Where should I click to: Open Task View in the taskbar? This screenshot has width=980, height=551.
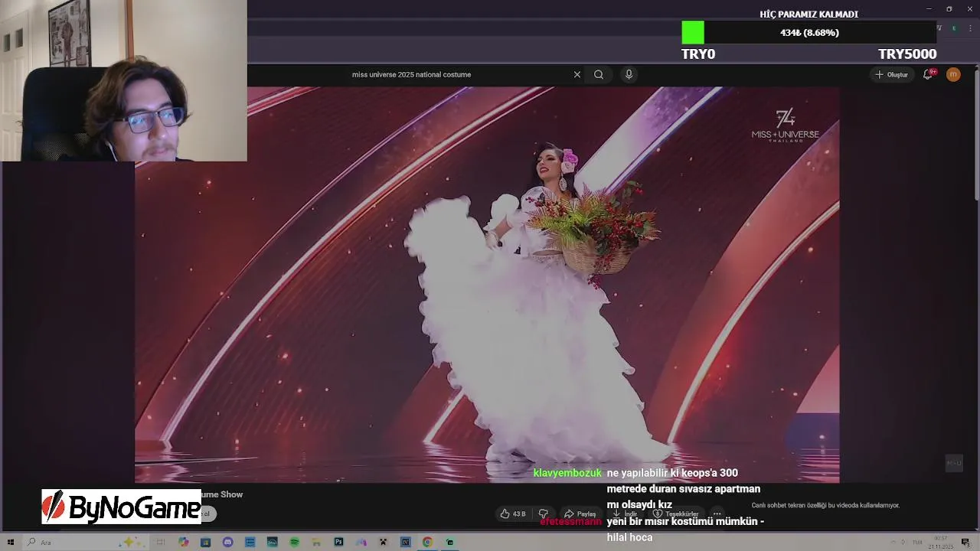pos(161,542)
